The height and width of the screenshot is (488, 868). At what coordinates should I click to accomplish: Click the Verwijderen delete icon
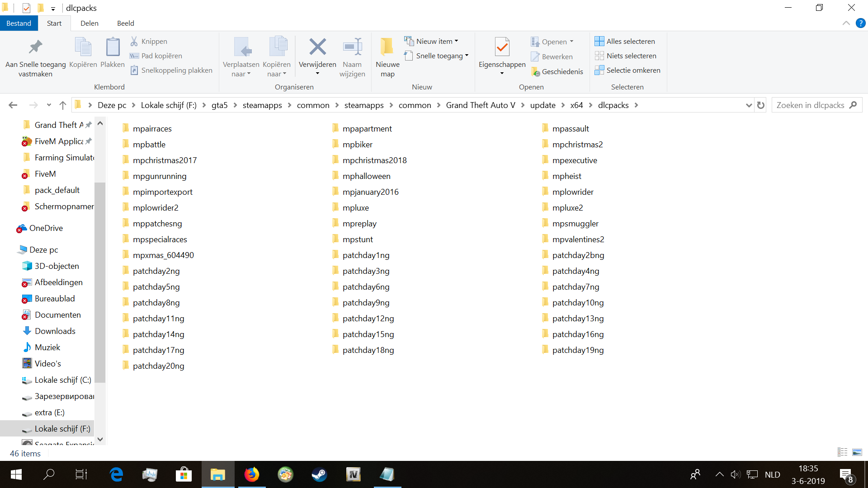[x=317, y=47]
